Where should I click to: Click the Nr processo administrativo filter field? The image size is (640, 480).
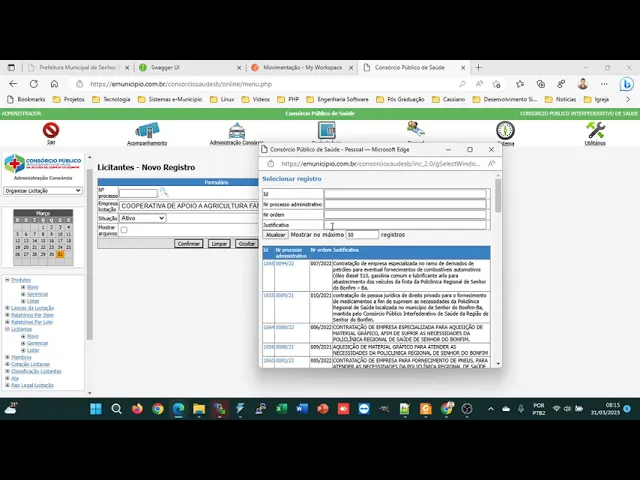pos(405,204)
